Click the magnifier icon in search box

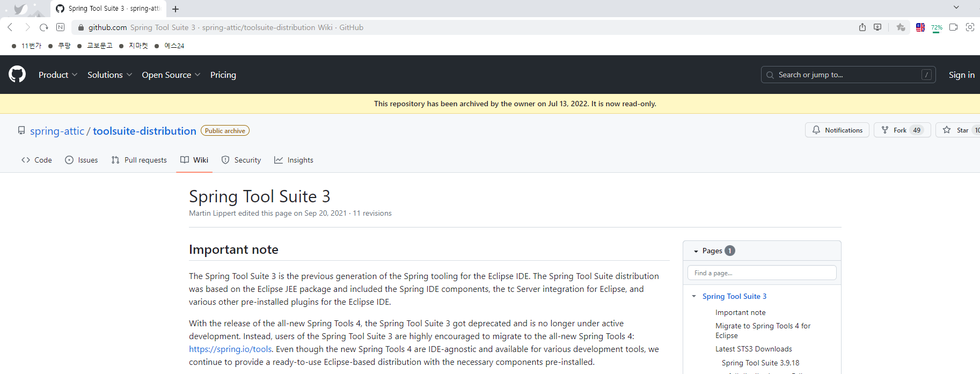pyautogui.click(x=770, y=75)
